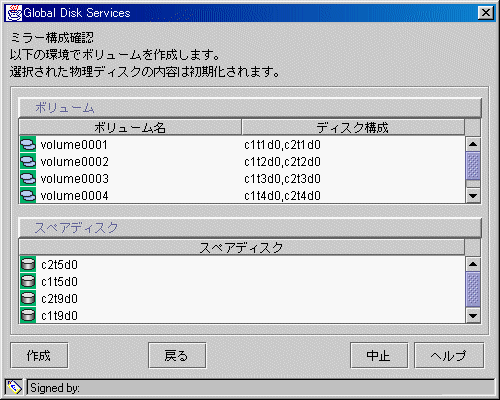Screen dimensions: 500x400
Task: Click disk configuration c1t2d0,c2t2d0
Action: click(282, 162)
